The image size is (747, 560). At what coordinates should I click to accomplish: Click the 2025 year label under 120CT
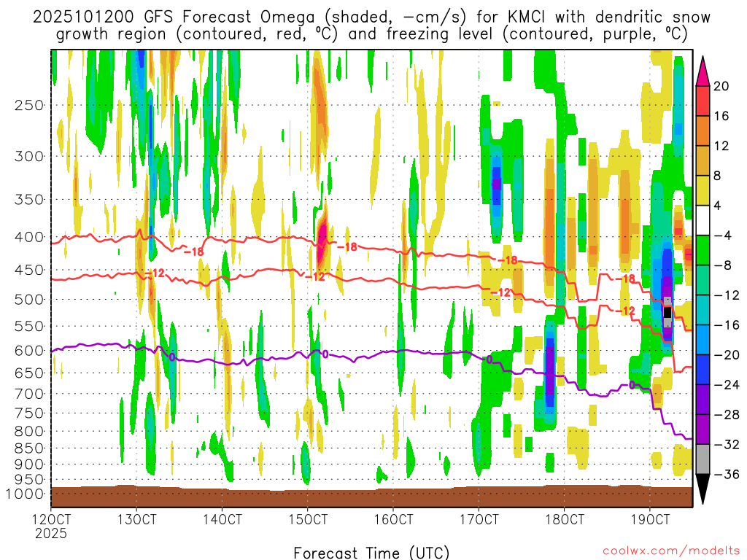pos(51,533)
